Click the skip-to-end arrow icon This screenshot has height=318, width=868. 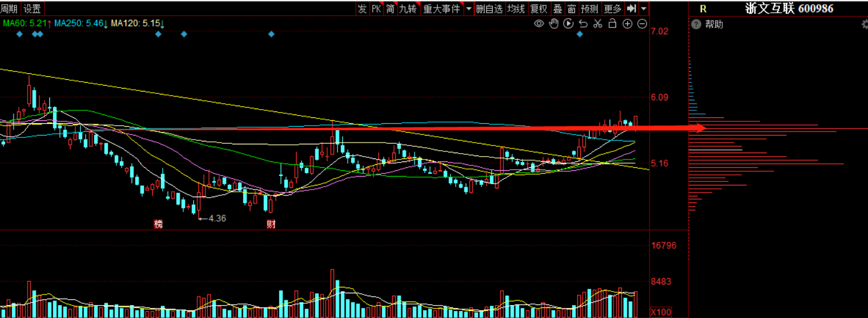click(631, 8)
